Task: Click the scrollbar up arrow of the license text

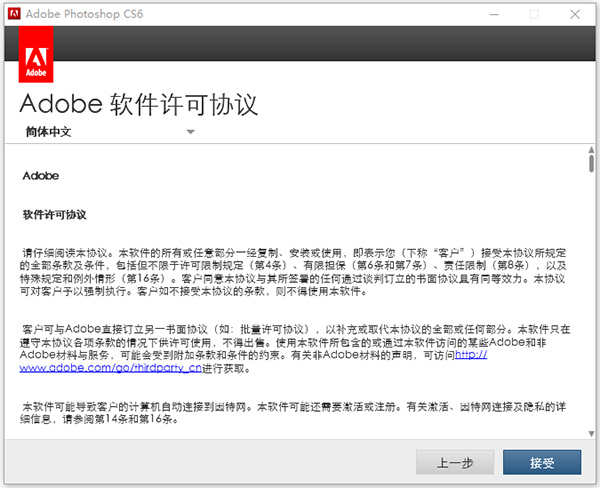Action: 591,148
